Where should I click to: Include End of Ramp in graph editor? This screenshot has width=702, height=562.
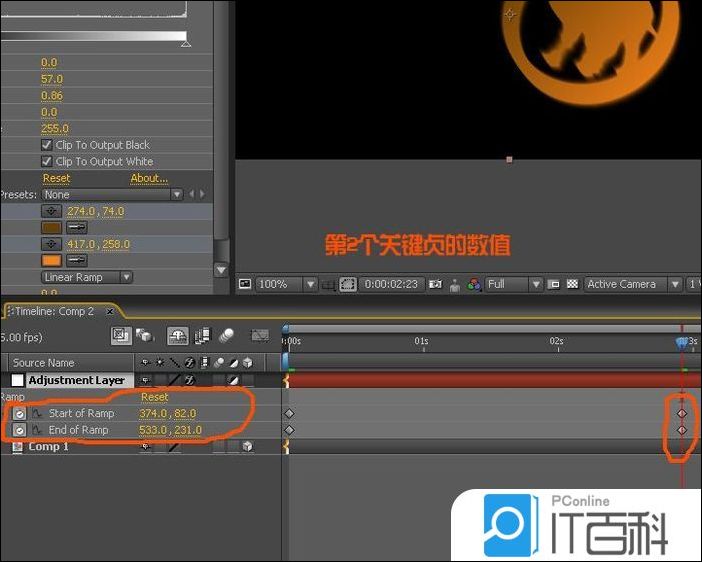(x=37, y=430)
